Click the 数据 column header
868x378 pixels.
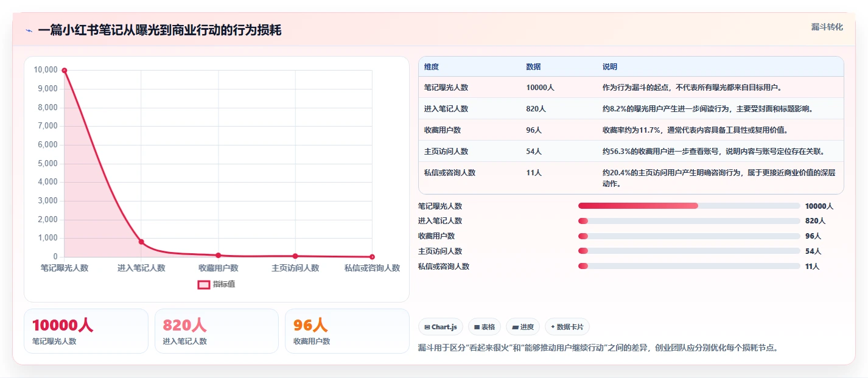[534, 66]
